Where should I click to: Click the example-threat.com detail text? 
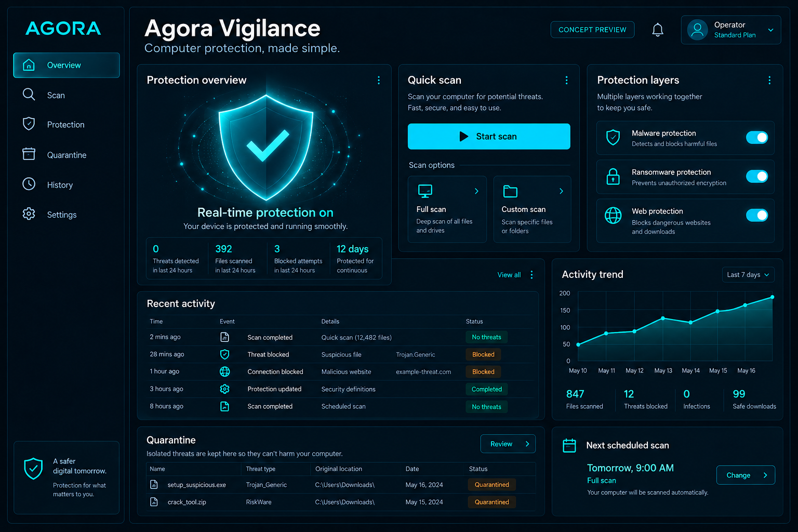pyautogui.click(x=423, y=372)
